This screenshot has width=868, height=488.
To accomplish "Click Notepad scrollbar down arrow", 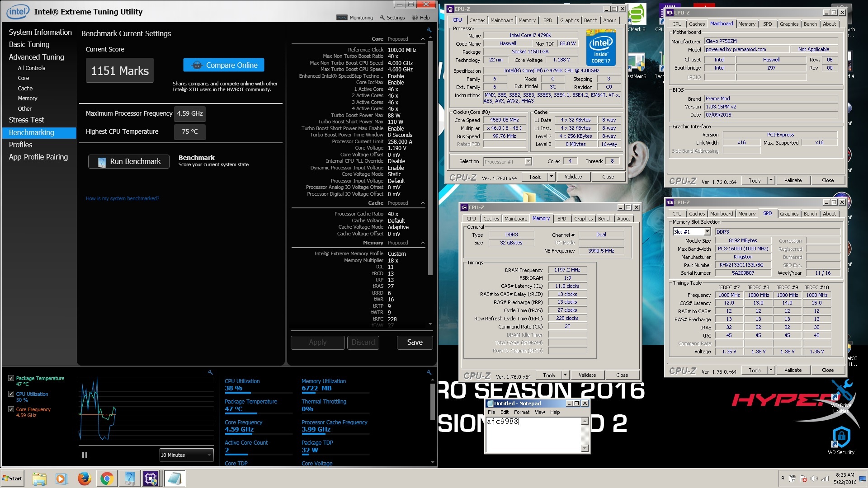I will 585,448.
